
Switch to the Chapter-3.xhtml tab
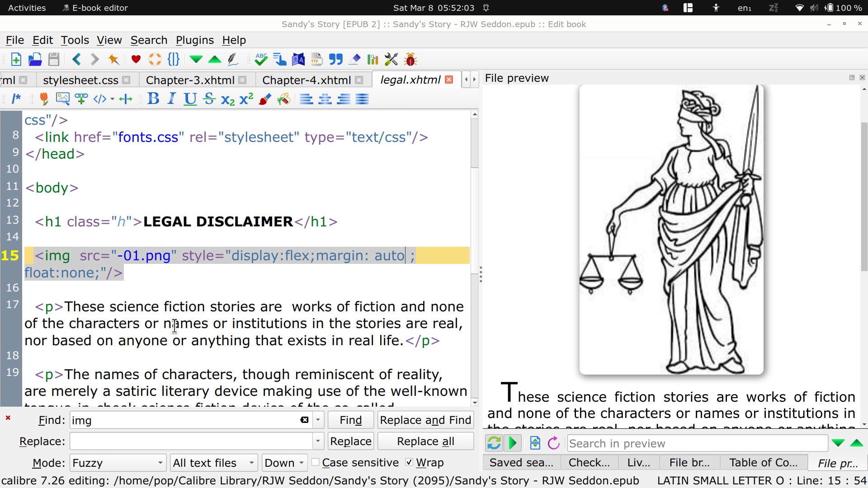[x=190, y=80]
